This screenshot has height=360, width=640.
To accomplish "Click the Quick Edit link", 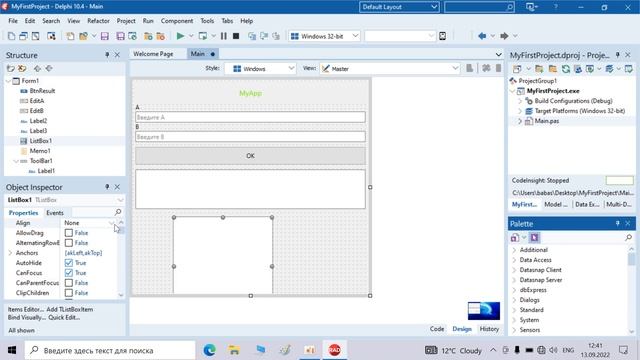I will 64,318.
